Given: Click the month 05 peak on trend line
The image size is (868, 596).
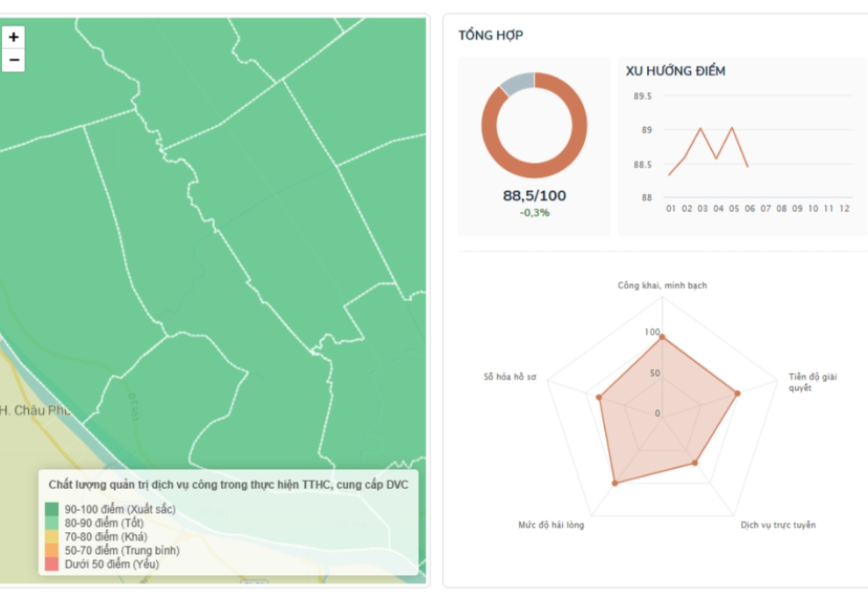Looking at the screenshot, I should (732, 128).
